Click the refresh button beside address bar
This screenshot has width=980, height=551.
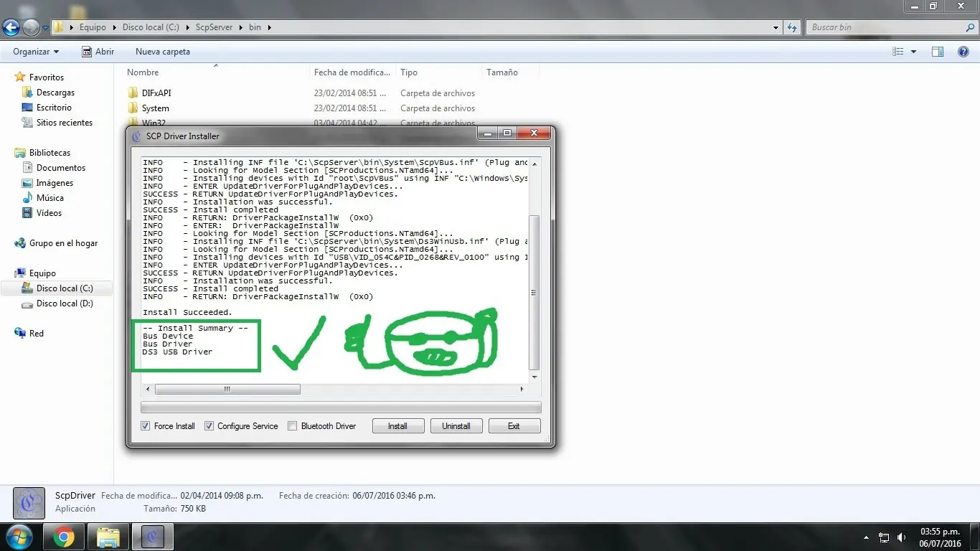[x=792, y=27]
